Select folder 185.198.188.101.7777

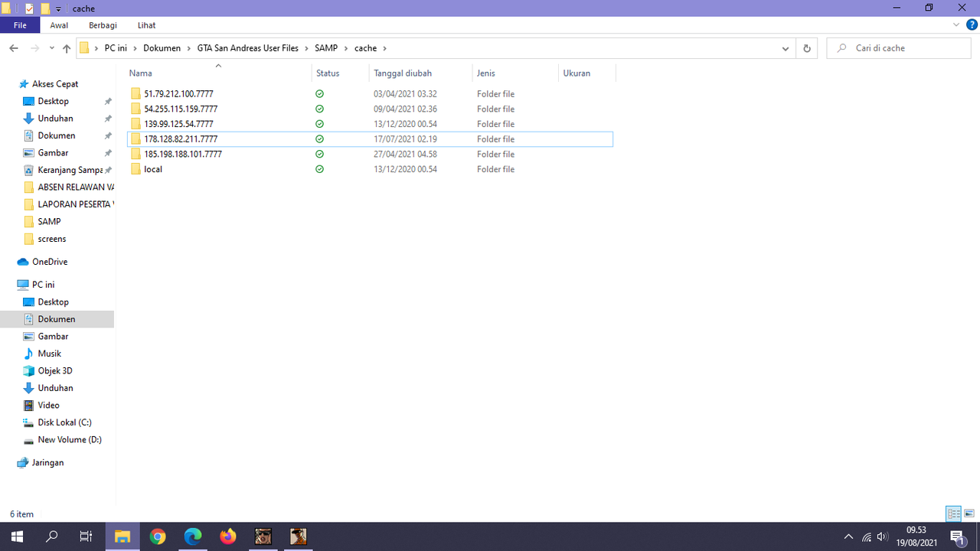183,154
